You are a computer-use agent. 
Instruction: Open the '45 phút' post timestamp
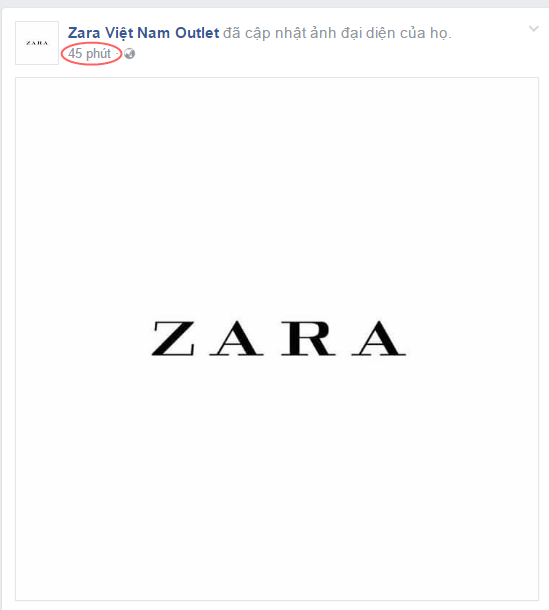pos(89,54)
